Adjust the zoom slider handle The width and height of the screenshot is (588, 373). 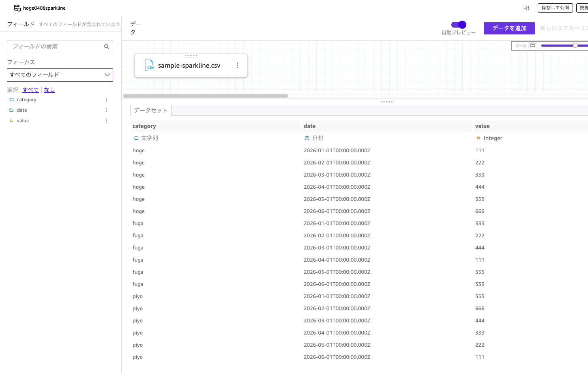(x=575, y=45)
